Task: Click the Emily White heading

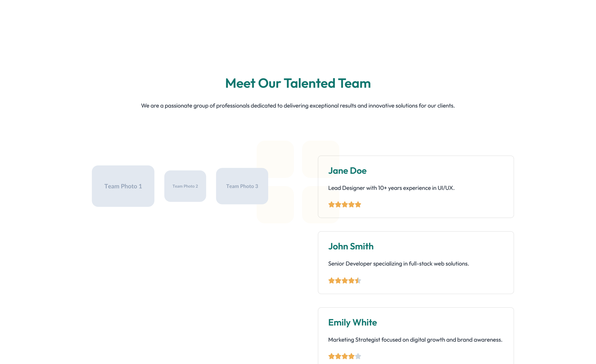Action: coord(352,322)
